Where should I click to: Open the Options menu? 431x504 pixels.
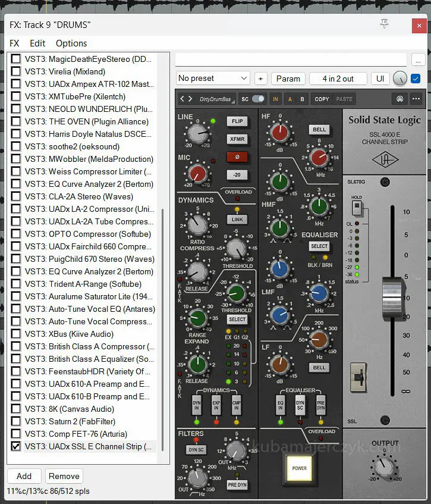71,43
